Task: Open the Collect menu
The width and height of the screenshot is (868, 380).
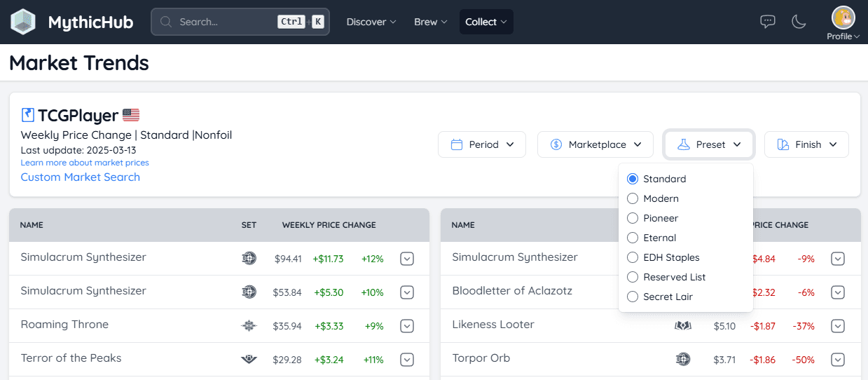Action: coord(486,22)
